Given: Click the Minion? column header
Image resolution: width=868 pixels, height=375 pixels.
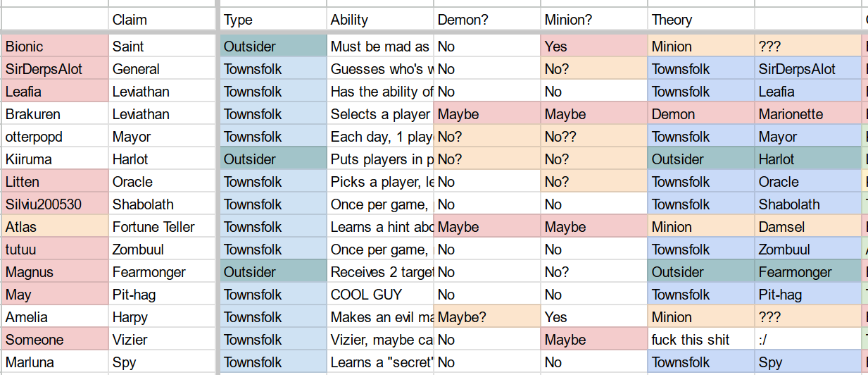Looking at the screenshot, I should (594, 20).
